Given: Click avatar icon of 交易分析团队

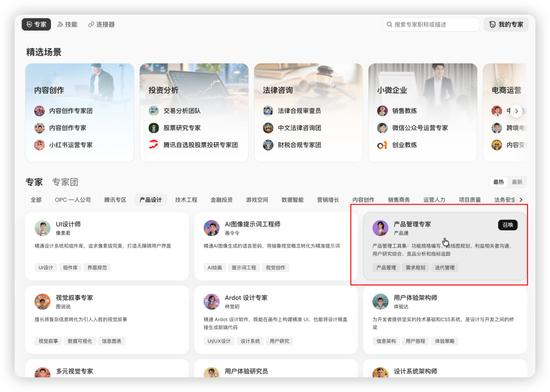Looking at the screenshot, I should [x=154, y=111].
